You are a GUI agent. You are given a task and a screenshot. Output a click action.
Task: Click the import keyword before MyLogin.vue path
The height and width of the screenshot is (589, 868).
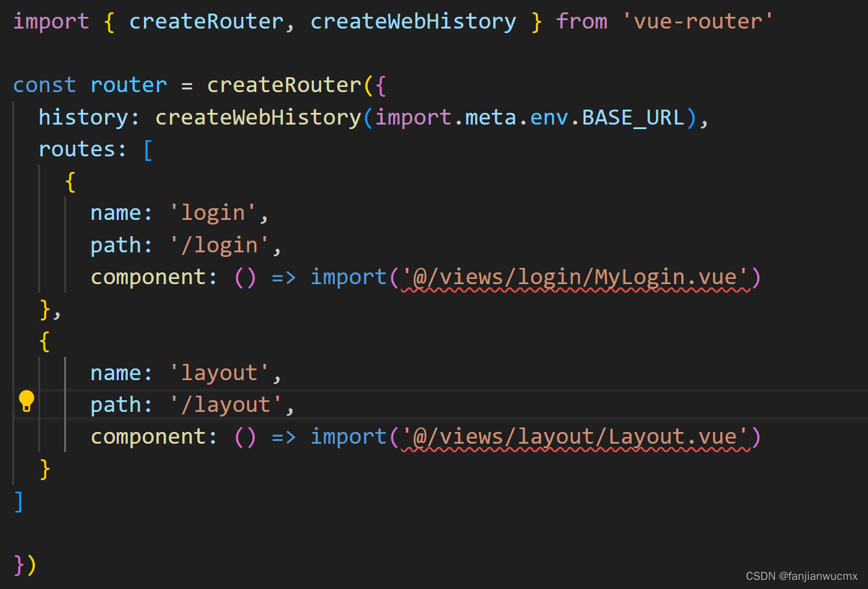348,277
